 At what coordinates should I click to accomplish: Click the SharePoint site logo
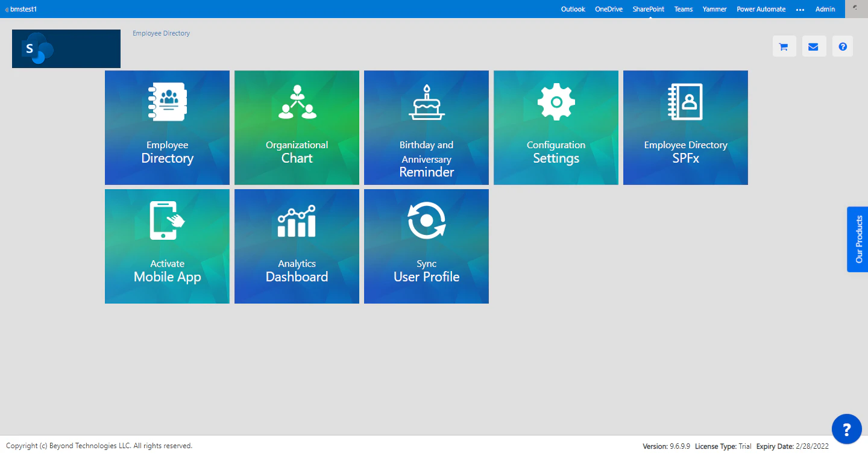pyautogui.click(x=66, y=49)
